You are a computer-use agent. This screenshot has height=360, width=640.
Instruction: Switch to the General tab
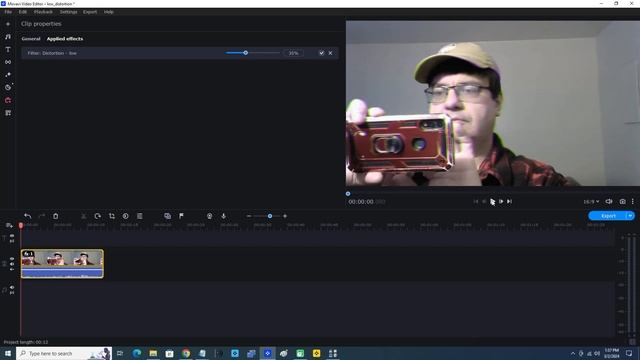pos(31,39)
